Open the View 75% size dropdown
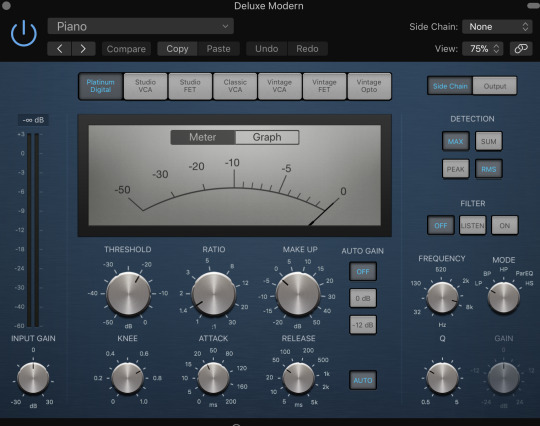Viewport: 540px width, 426px height. tap(483, 49)
